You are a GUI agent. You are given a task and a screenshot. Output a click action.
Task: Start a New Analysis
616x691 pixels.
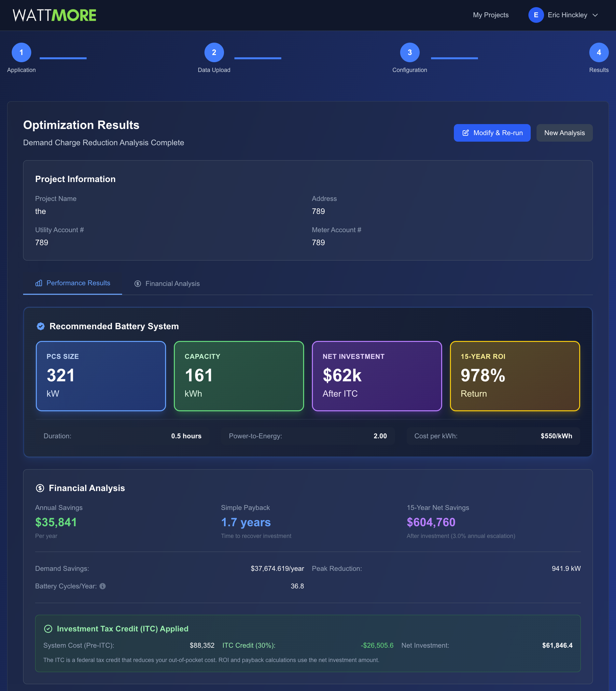point(564,133)
